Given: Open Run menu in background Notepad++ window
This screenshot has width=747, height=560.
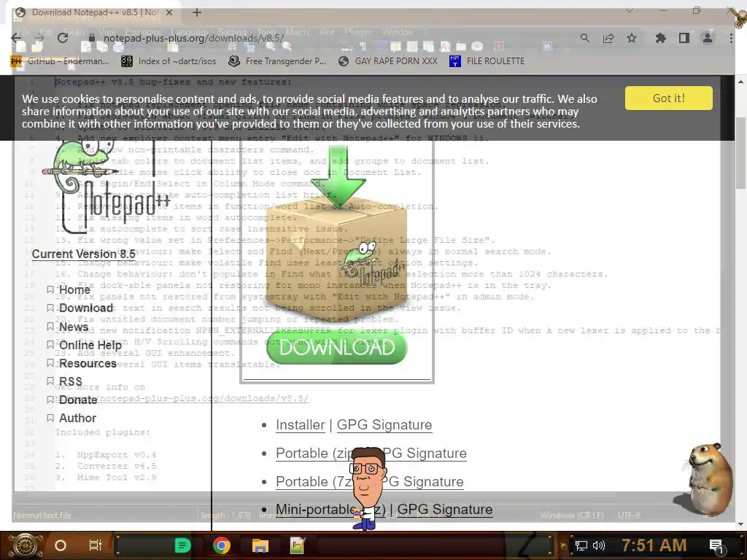Looking at the screenshot, I should (x=327, y=32).
